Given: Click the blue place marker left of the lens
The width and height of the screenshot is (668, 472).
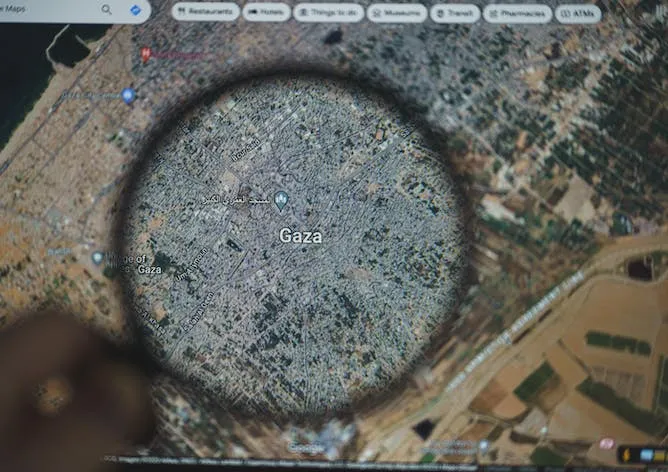Looking at the screenshot, I should (x=128, y=95).
